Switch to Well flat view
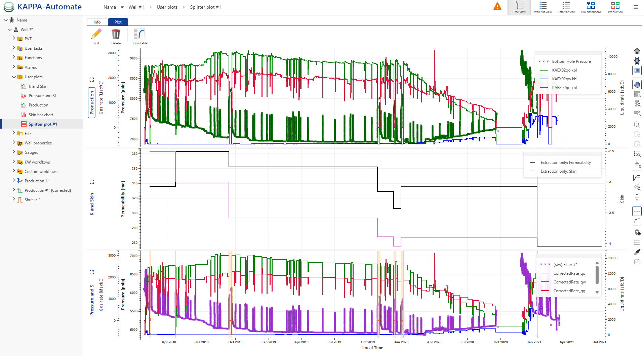Image resolution: width=644 pixels, height=356 pixels. (542, 7)
